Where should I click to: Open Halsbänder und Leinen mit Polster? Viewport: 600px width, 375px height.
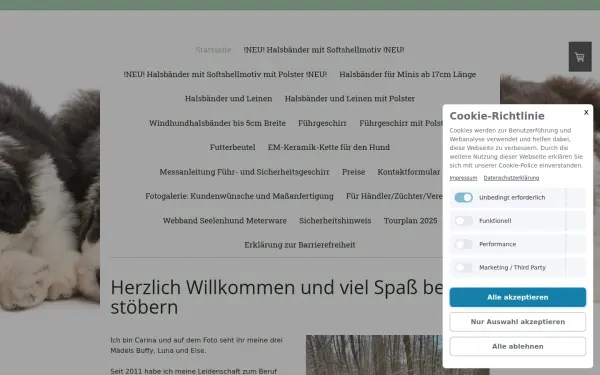click(350, 98)
